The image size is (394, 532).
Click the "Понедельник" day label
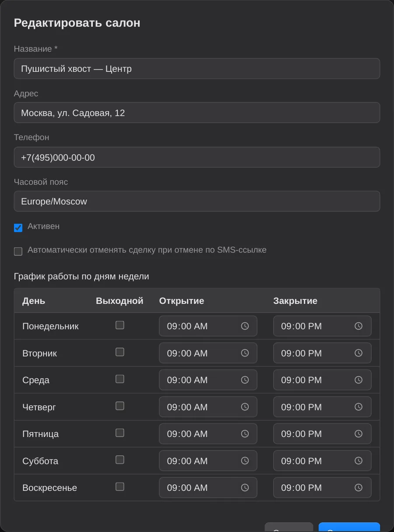click(50, 326)
